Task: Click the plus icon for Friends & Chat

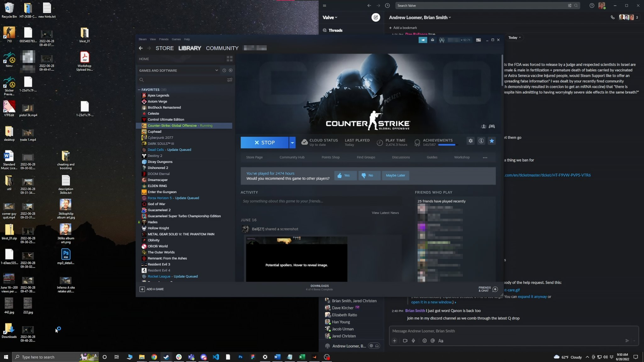Action: (495, 289)
